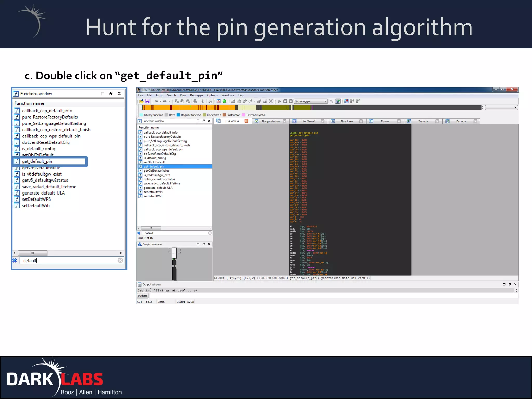The image size is (532, 399).
Task: Click the Terminate process stop icon
Action: click(x=291, y=101)
